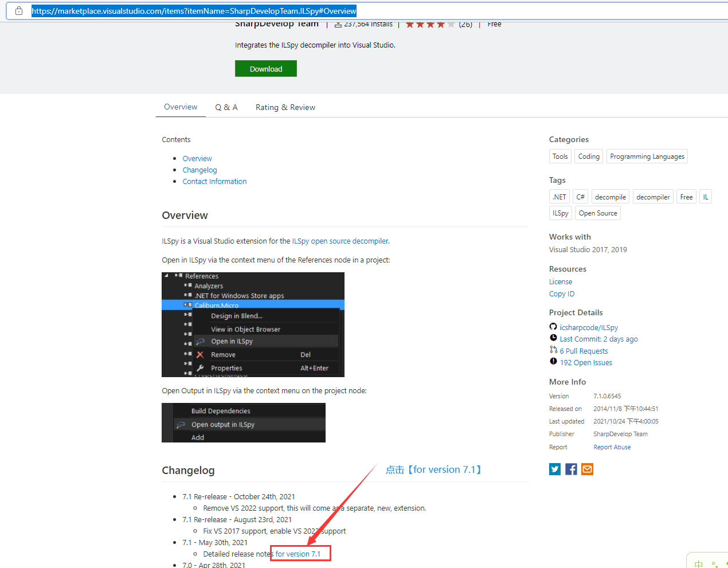Click the issues alert icon
Viewport: 728px width, 568px height.
[x=553, y=361]
